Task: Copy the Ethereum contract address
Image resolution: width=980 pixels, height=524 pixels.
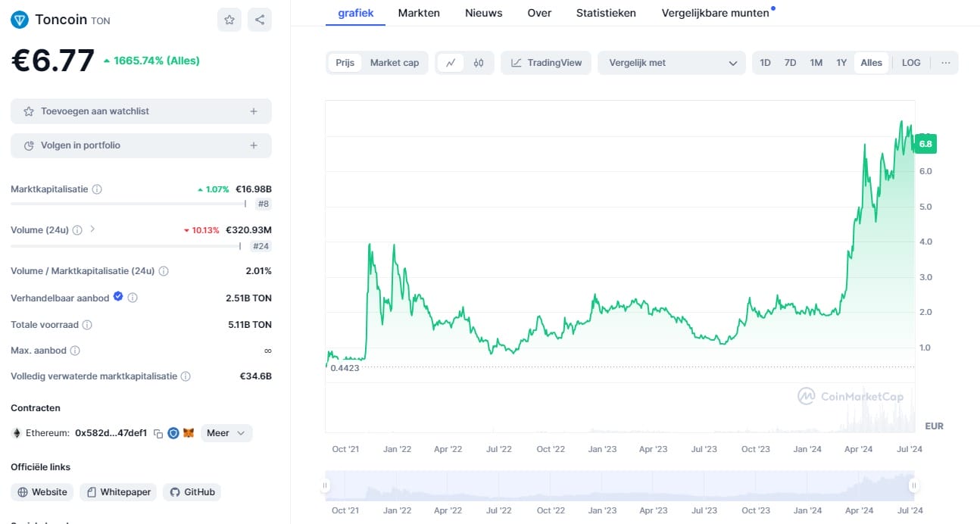Action: click(x=158, y=433)
